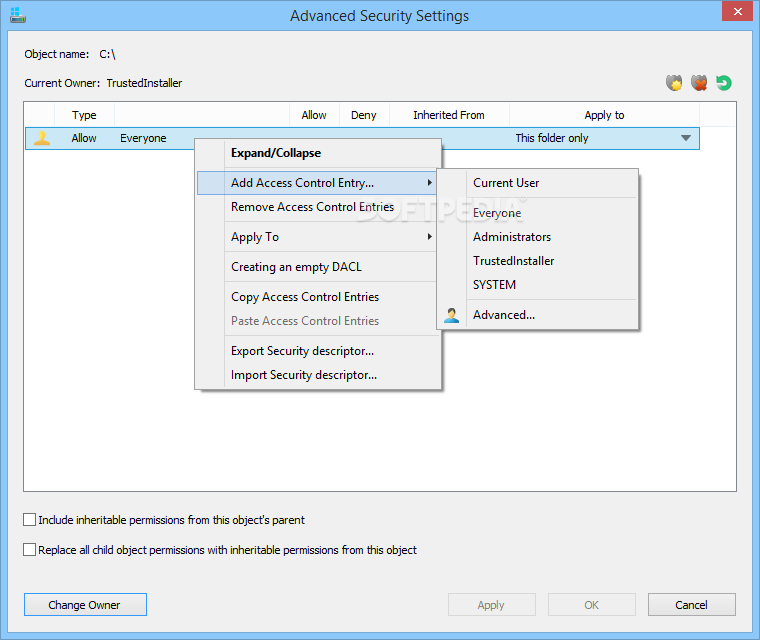The height and width of the screenshot is (640, 760).
Task: Click the Cancel button
Action: 691,605
